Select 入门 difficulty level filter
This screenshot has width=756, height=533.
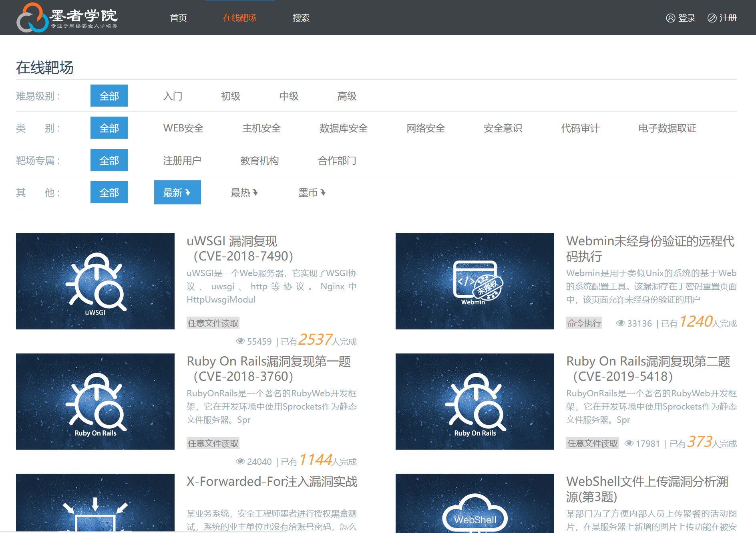tap(173, 96)
